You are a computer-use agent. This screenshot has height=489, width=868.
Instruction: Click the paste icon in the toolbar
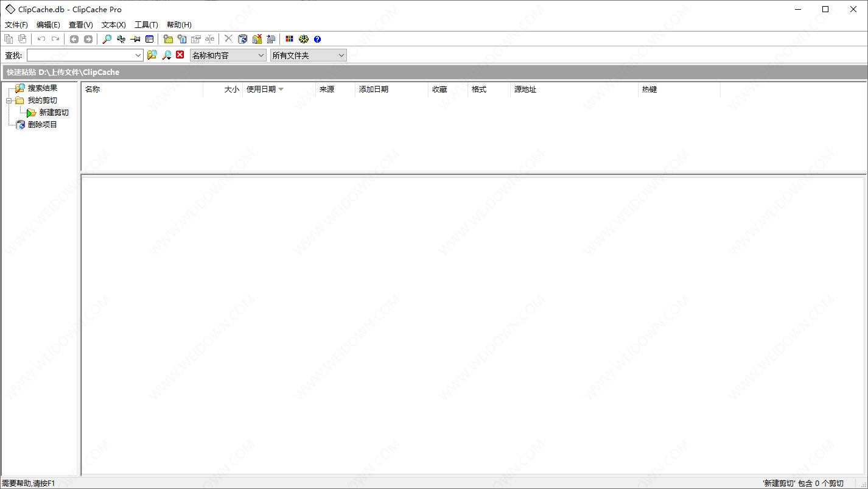[22, 39]
